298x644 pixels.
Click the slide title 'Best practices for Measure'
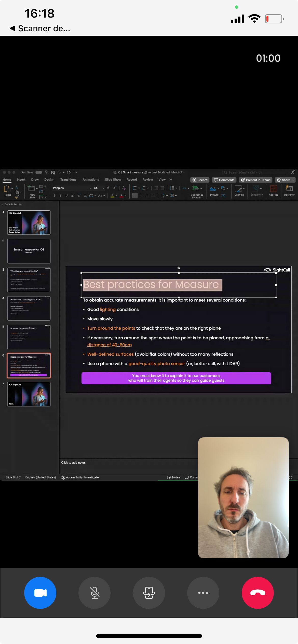point(151,284)
